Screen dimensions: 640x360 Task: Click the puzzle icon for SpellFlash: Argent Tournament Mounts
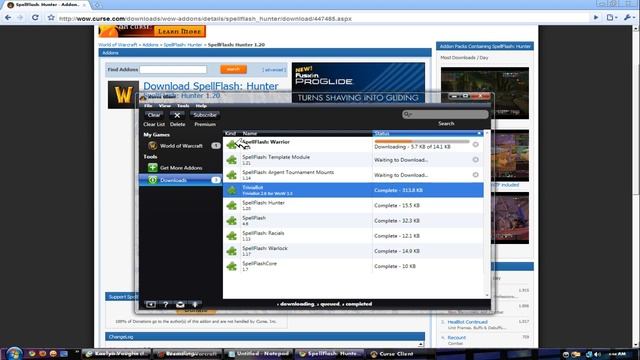(232, 175)
